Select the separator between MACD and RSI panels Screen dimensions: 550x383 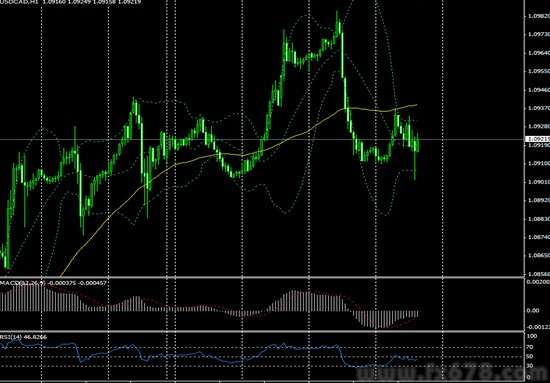pos(262,331)
